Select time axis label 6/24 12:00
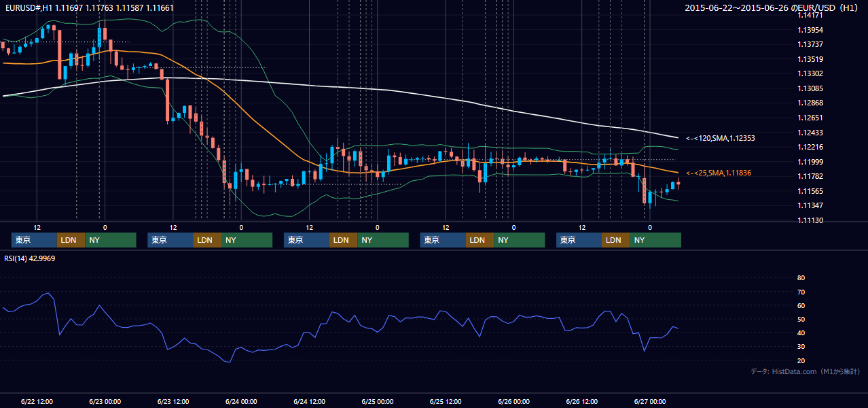This screenshot has height=408, width=868. tap(309, 402)
